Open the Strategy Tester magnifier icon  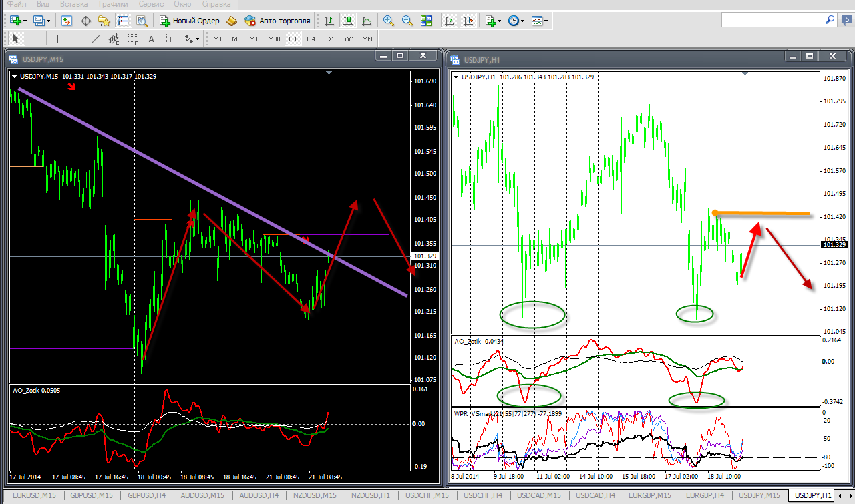point(142,21)
